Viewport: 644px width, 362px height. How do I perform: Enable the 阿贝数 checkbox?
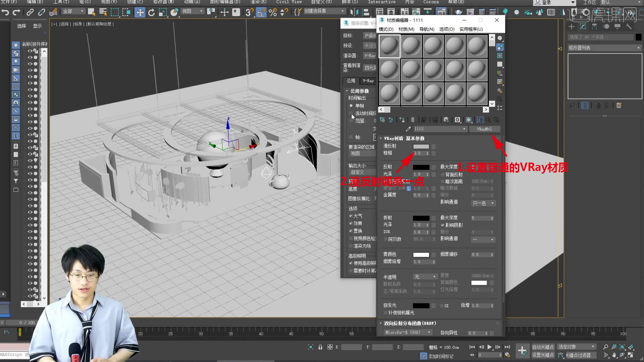click(386, 239)
